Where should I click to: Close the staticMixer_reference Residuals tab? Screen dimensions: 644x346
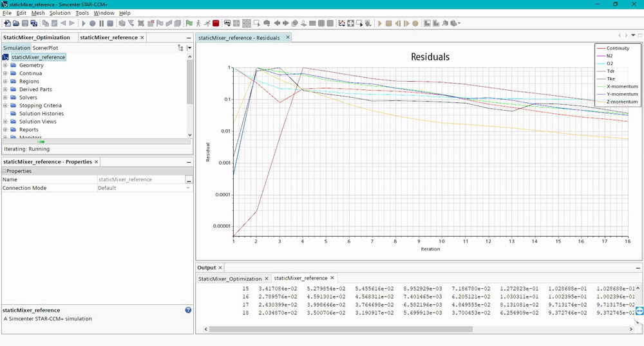tap(288, 37)
